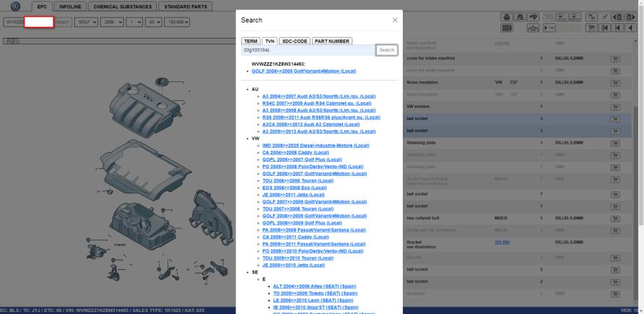
Task: Focus the dialog search input 03g103184c
Action: click(308, 50)
